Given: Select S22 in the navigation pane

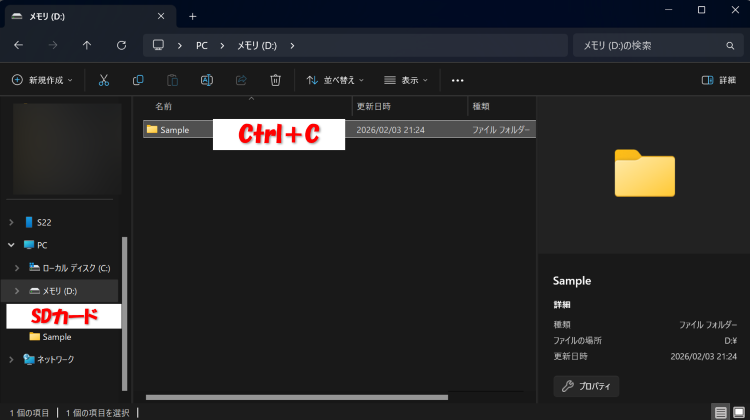Looking at the screenshot, I should point(44,222).
